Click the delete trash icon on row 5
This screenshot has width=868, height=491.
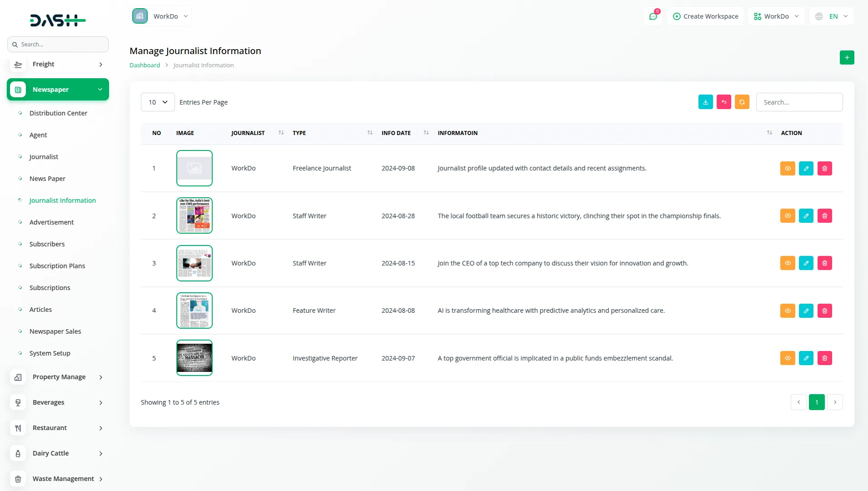pos(825,358)
